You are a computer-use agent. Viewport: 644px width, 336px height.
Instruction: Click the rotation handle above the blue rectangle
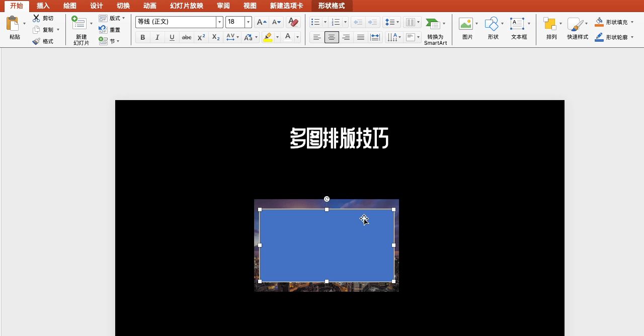[327, 199]
